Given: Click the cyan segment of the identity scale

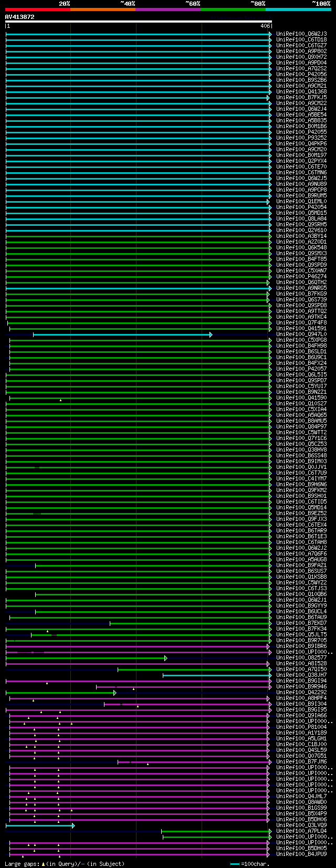Looking at the screenshot, I should click(x=298, y=9).
